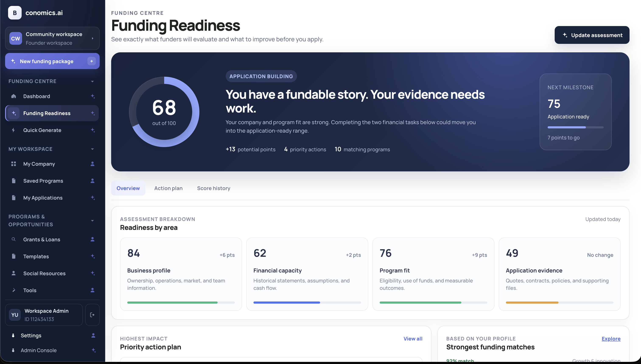Viewport: 641px width, 364px height.
Task: Click the icon left of Settings
Action: point(13,335)
